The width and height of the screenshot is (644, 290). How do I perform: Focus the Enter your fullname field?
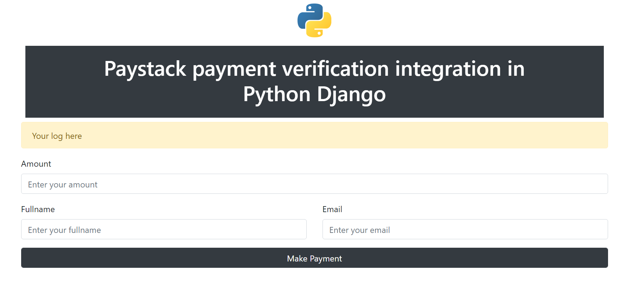click(164, 229)
